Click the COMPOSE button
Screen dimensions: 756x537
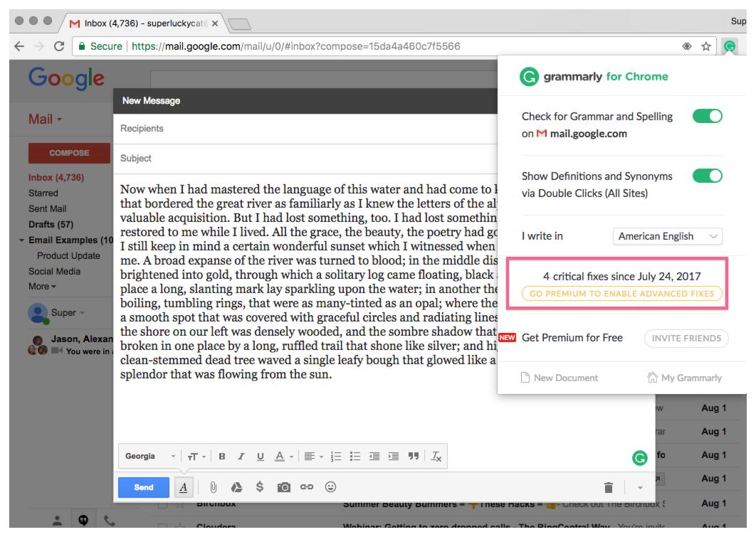[69, 153]
